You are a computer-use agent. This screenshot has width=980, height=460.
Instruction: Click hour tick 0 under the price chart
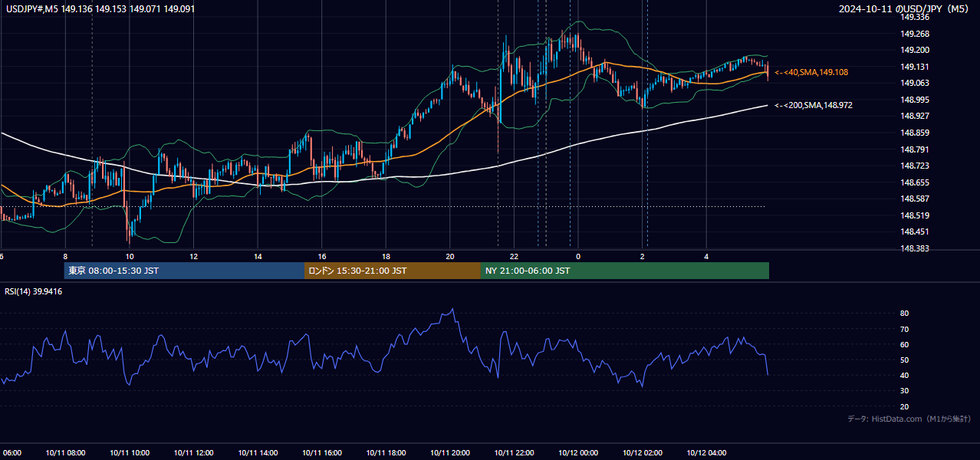pyautogui.click(x=578, y=256)
